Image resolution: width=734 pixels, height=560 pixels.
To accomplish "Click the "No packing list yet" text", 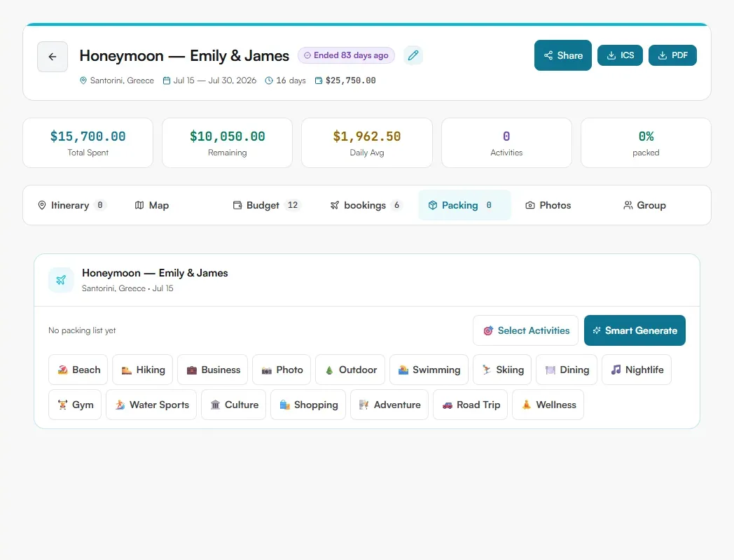I will pyautogui.click(x=82, y=330).
